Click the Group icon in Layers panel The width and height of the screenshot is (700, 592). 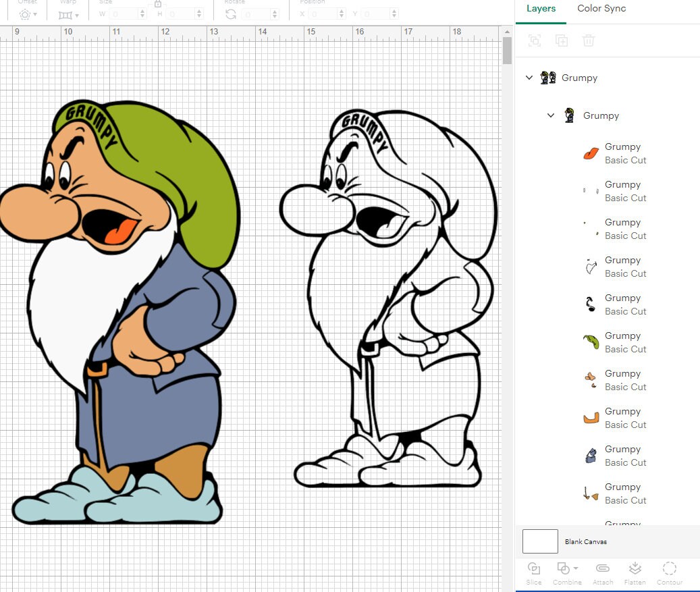(535, 41)
